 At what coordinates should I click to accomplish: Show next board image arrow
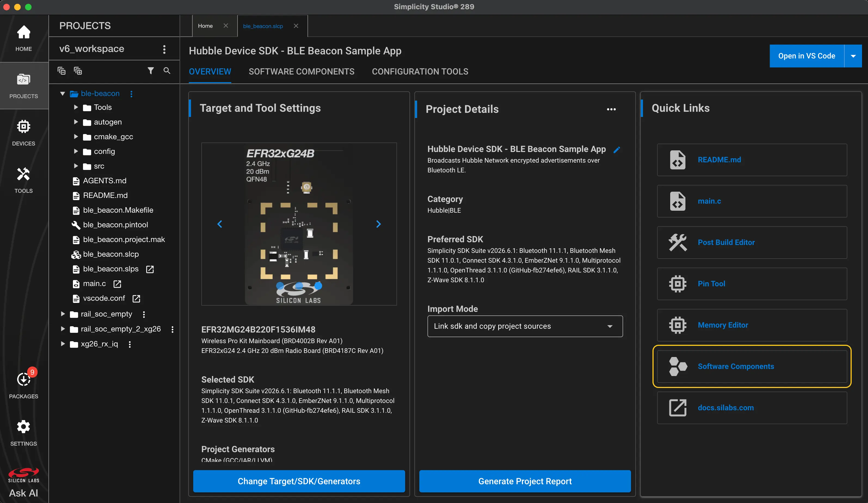[x=378, y=224]
